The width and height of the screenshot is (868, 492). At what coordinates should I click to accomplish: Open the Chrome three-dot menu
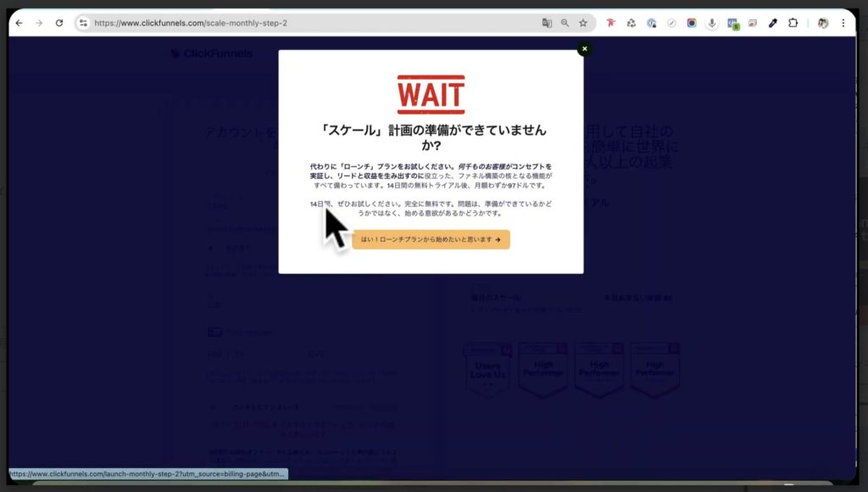point(843,23)
